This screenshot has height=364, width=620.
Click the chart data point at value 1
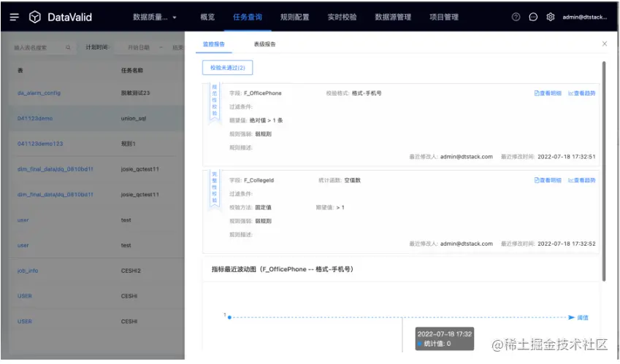click(229, 317)
